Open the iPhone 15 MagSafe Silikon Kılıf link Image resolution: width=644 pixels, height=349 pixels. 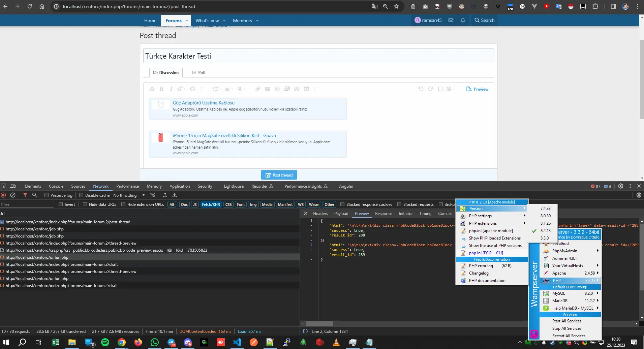[x=224, y=135]
